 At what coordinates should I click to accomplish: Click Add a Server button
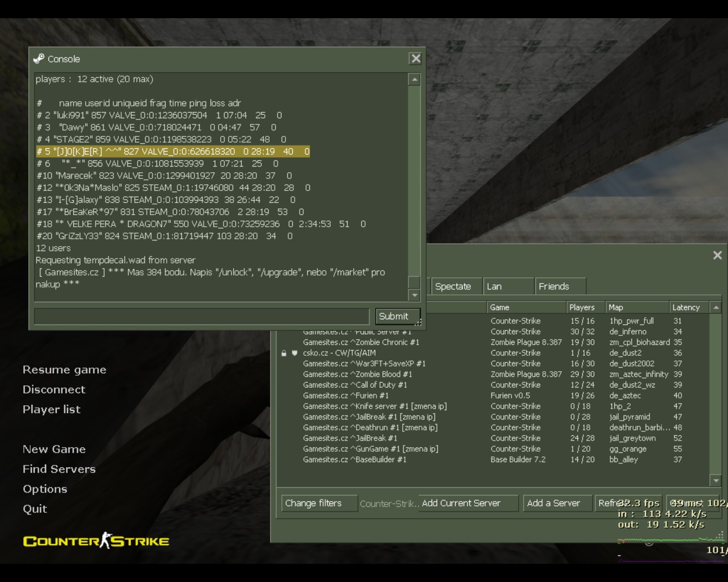(x=557, y=503)
